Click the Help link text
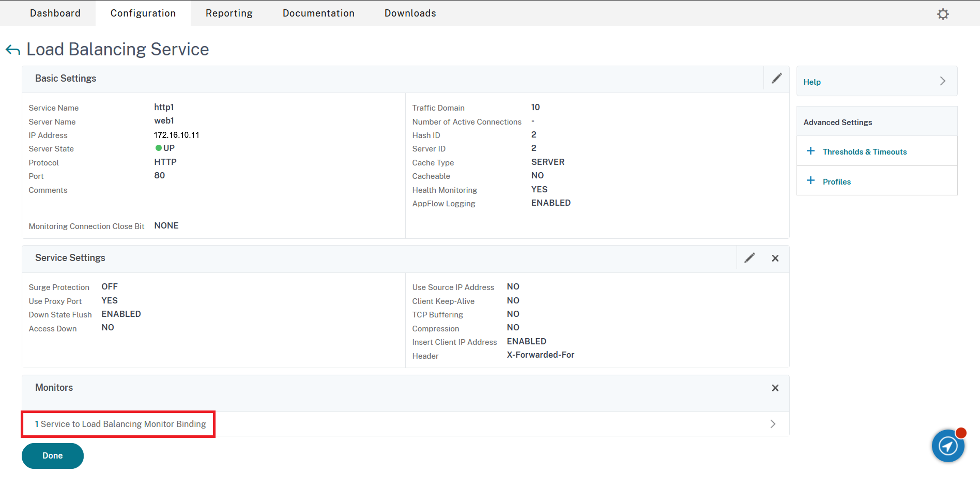Viewport: 980px width, 477px height. coord(812,82)
